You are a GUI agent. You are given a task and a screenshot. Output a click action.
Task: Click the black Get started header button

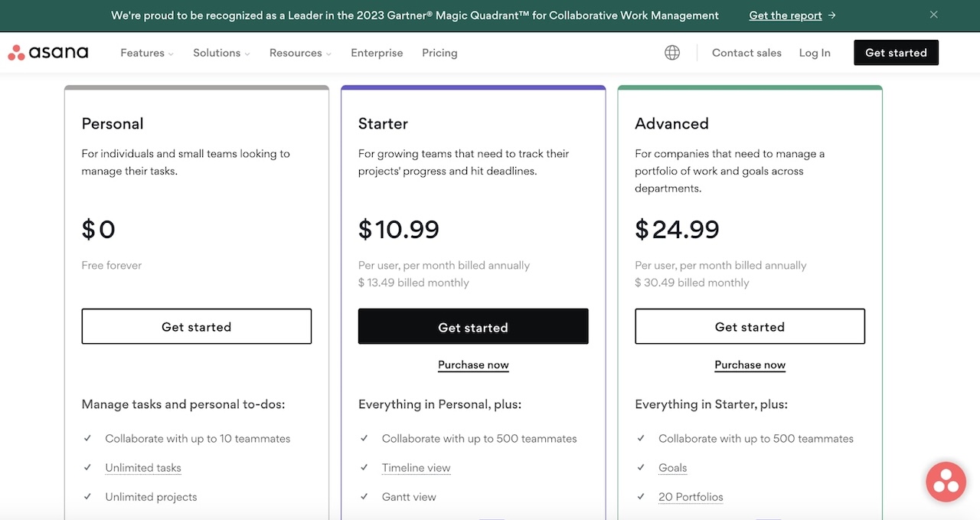click(896, 52)
